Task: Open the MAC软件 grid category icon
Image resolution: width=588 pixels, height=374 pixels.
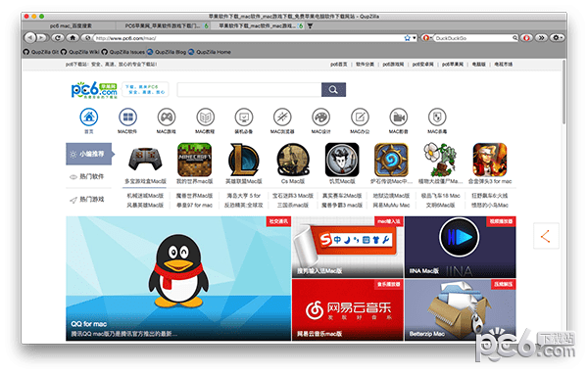Action: point(127,117)
